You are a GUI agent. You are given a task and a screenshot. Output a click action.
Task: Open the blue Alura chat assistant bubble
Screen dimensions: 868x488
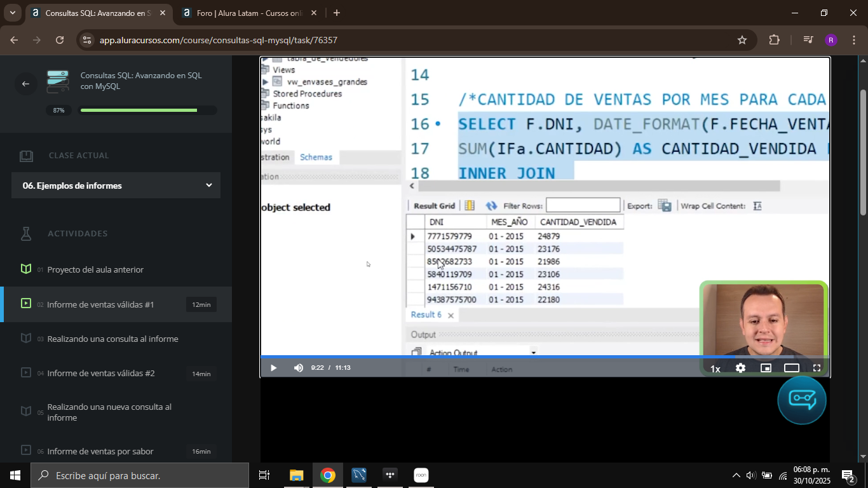click(x=801, y=400)
